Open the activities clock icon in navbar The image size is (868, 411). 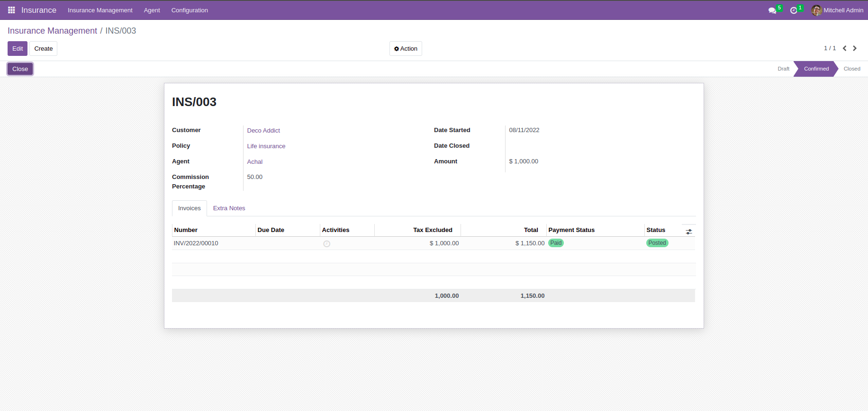tap(794, 10)
